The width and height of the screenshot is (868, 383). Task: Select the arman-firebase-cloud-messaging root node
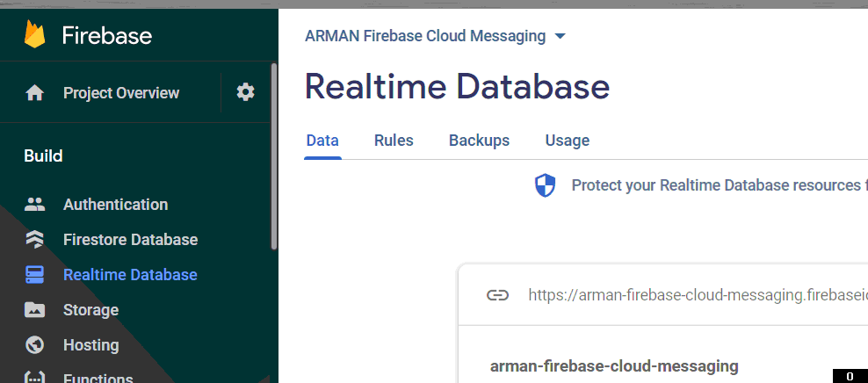(x=614, y=365)
